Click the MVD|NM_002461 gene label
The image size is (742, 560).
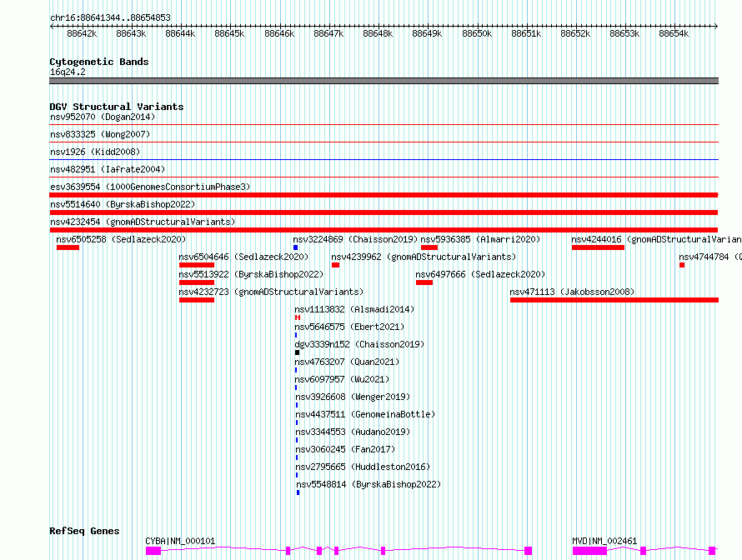tap(604, 541)
